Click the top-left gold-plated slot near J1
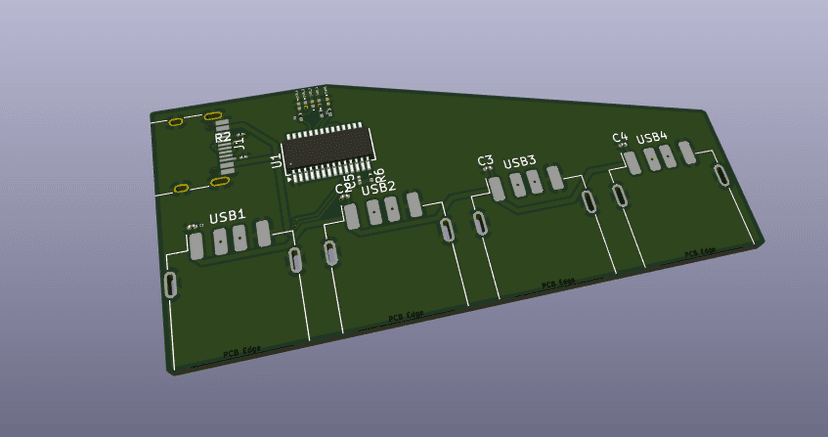The width and height of the screenshot is (828, 437). coord(175,122)
